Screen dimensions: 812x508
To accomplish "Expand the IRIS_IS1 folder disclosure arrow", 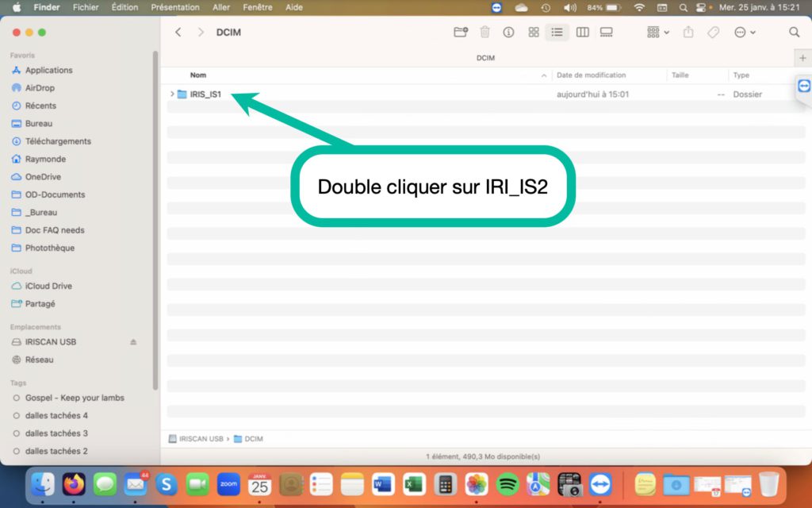I will click(172, 94).
